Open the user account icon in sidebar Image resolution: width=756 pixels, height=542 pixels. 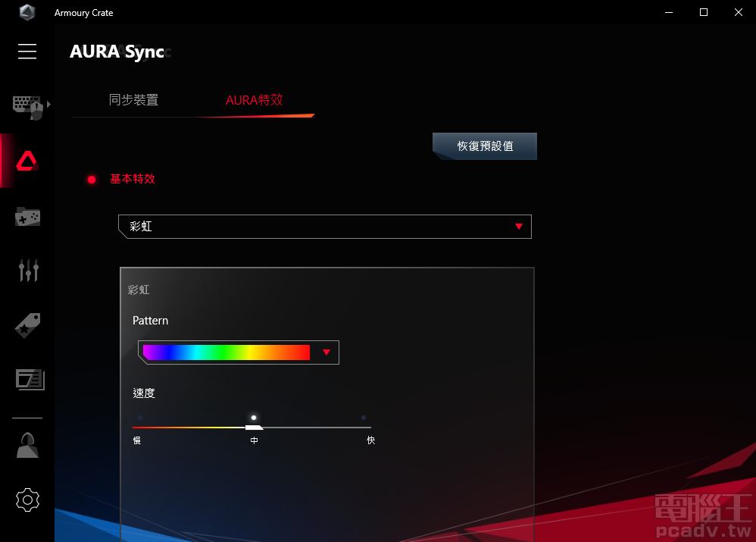[27, 445]
